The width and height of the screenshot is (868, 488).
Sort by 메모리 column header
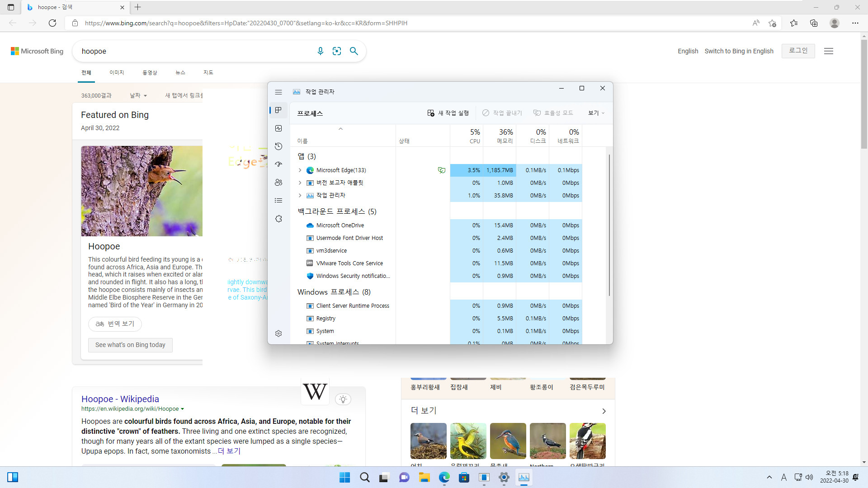coord(500,136)
